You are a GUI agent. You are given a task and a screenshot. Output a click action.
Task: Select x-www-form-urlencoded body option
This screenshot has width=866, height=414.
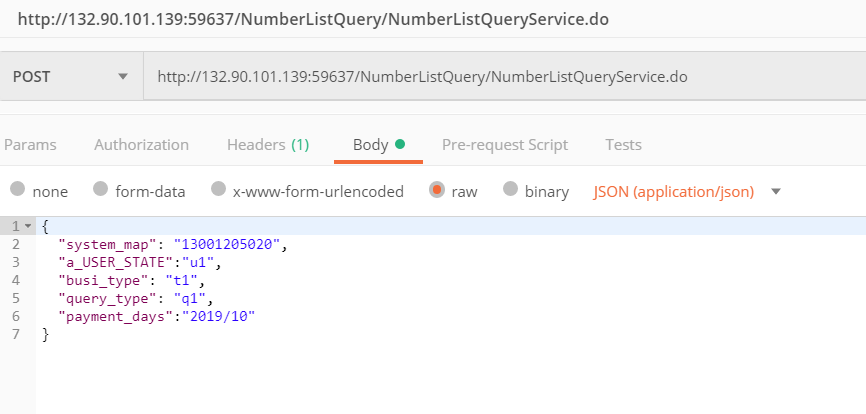pyautogui.click(x=218, y=190)
